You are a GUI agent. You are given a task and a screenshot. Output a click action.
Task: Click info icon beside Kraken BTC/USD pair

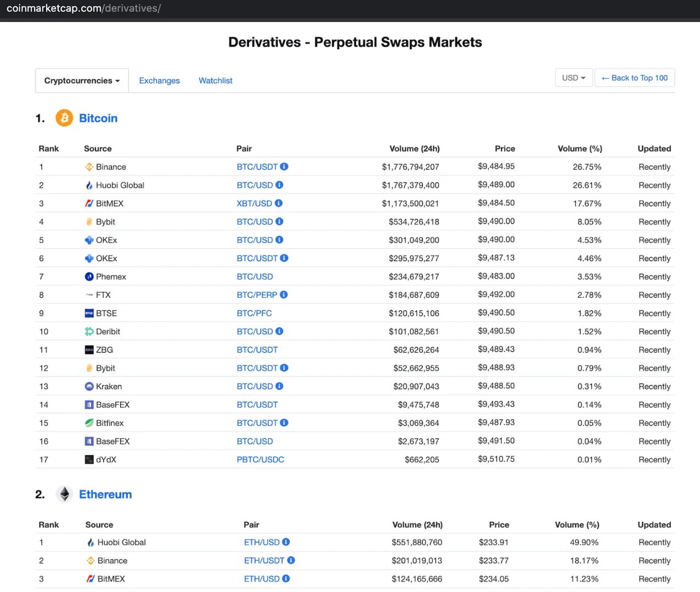click(279, 386)
